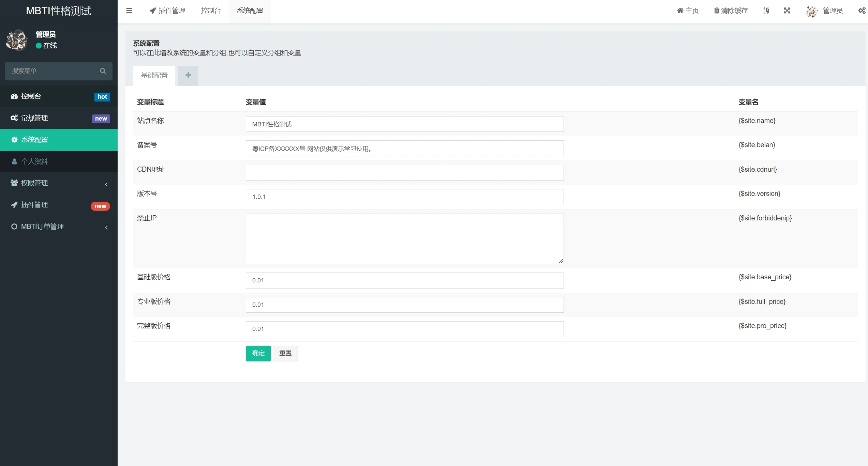Click the language translate icon in header
This screenshot has width=868, height=466.
tap(766, 11)
